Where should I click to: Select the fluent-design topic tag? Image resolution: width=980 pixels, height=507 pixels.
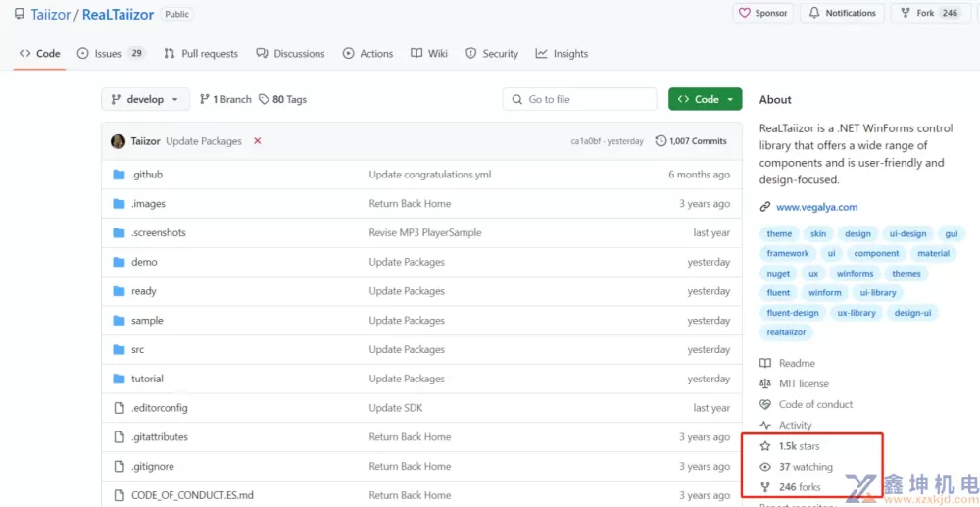pyautogui.click(x=793, y=313)
